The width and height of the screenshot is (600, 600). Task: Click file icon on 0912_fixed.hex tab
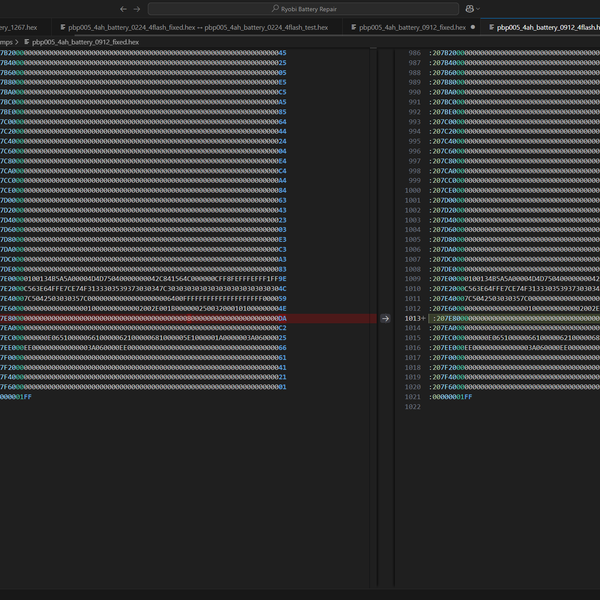click(x=354, y=27)
